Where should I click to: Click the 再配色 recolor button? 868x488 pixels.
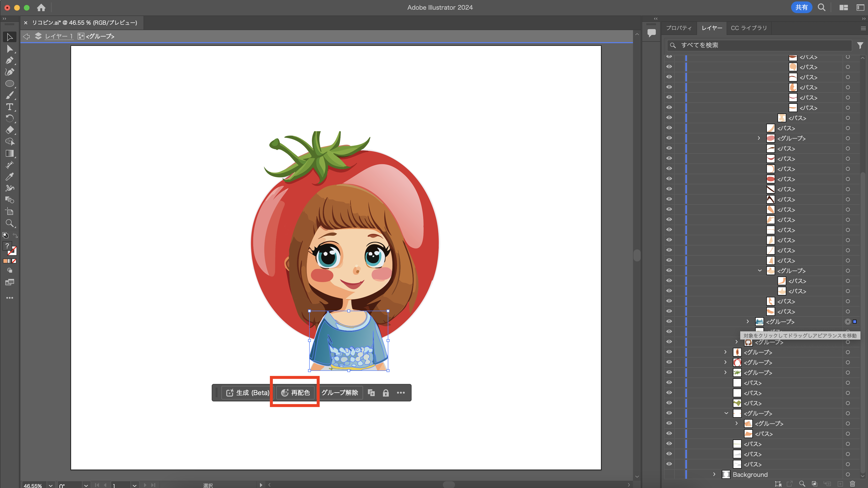coord(295,393)
